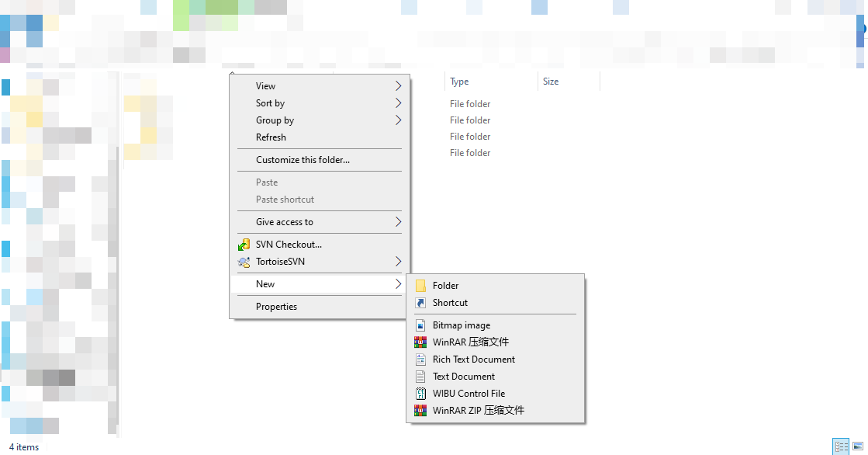This screenshot has width=868, height=455.
Task: Expand the Give access to submenu
Action: tap(398, 222)
